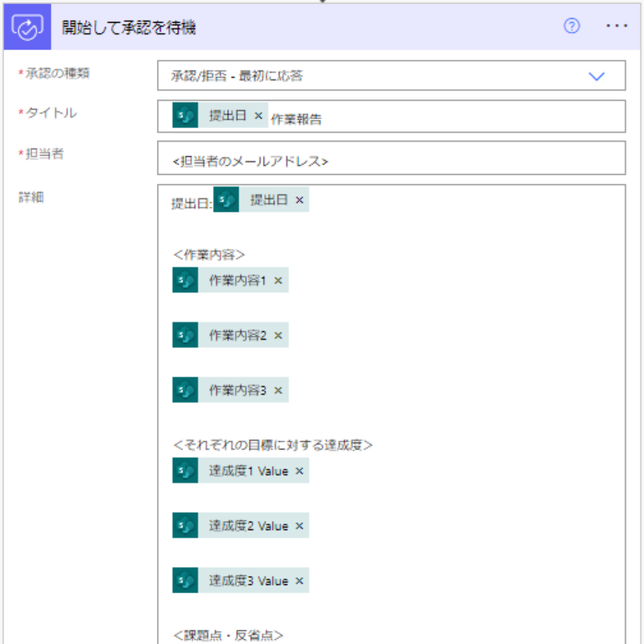Remove the 達成度2 Value token

point(299,526)
